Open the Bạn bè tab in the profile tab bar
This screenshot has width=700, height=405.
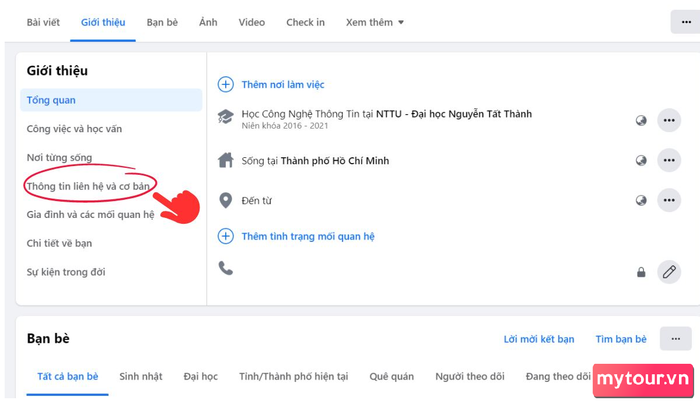(x=162, y=22)
